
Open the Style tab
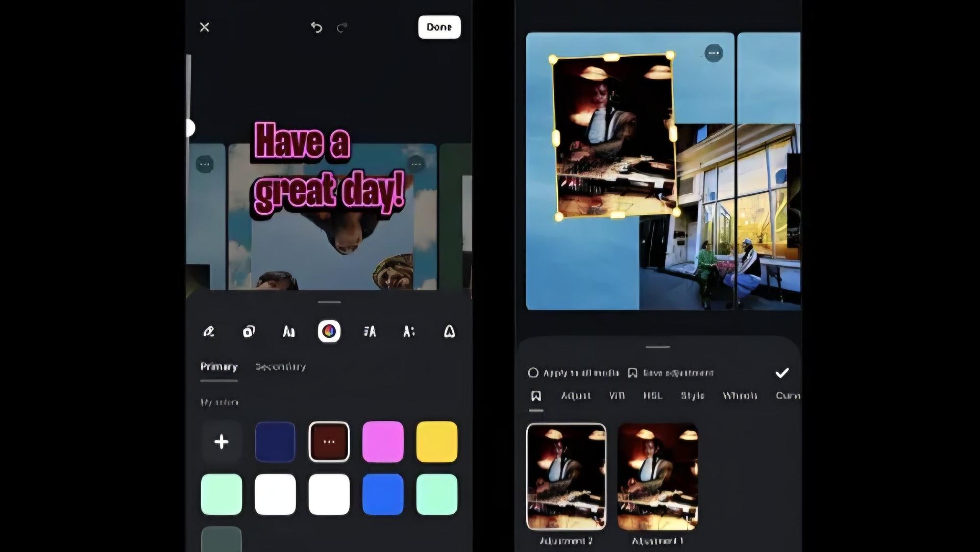tap(693, 396)
